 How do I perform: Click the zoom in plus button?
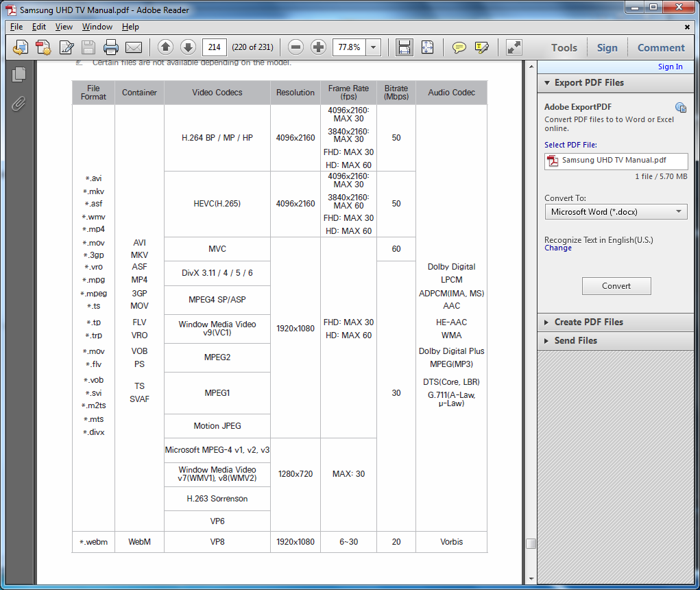(x=318, y=47)
